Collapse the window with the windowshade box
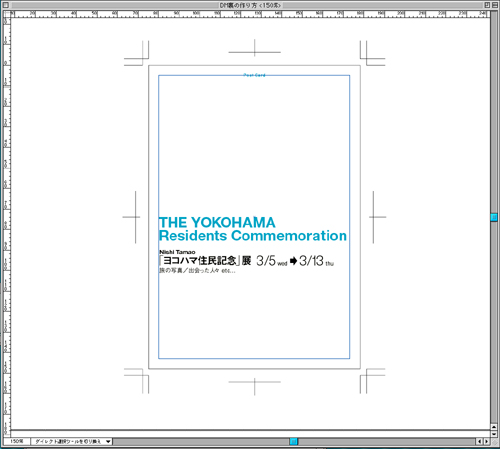 click(x=495, y=5)
